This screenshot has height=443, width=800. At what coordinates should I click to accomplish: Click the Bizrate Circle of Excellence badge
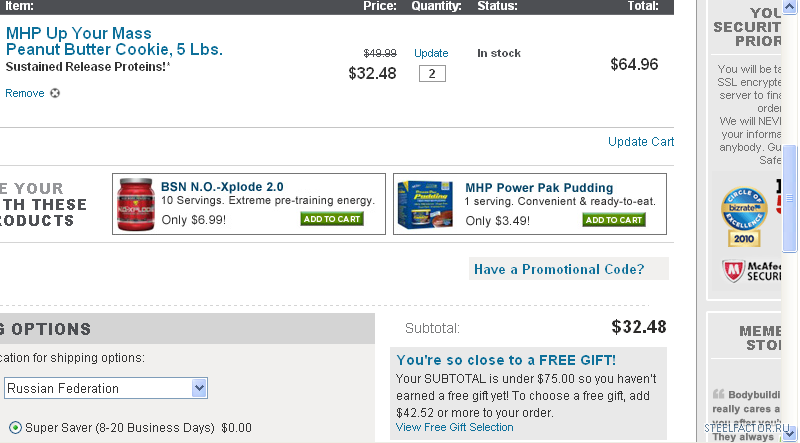(x=743, y=217)
